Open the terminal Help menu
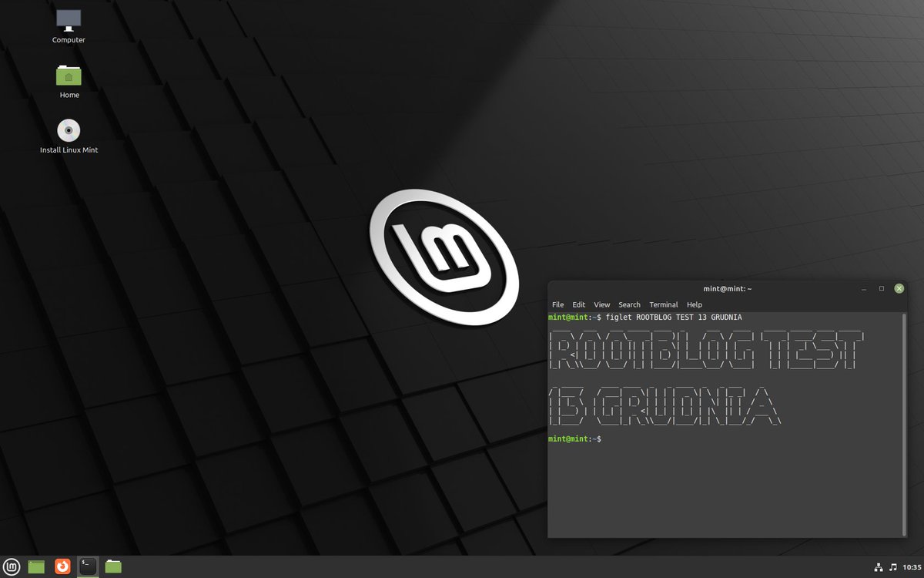The width and height of the screenshot is (924, 578). coord(694,304)
